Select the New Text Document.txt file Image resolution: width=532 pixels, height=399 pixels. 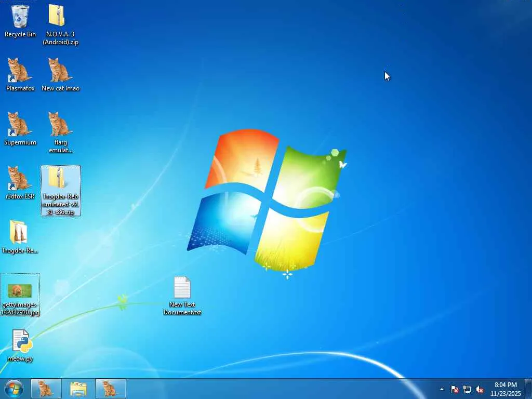pyautogui.click(x=182, y=296)
